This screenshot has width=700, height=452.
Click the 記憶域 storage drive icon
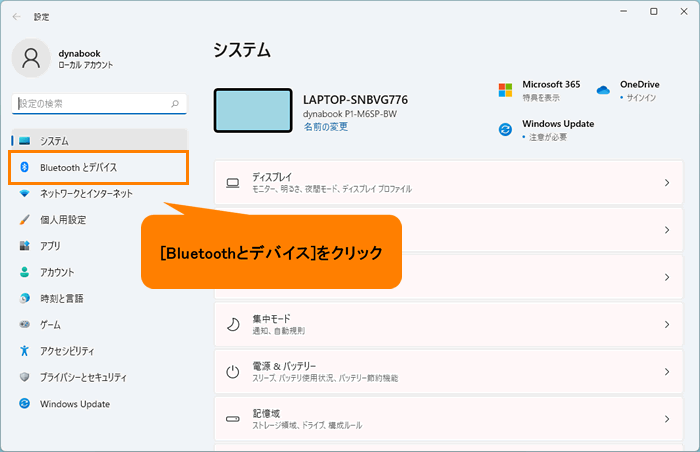coord(233,419)
